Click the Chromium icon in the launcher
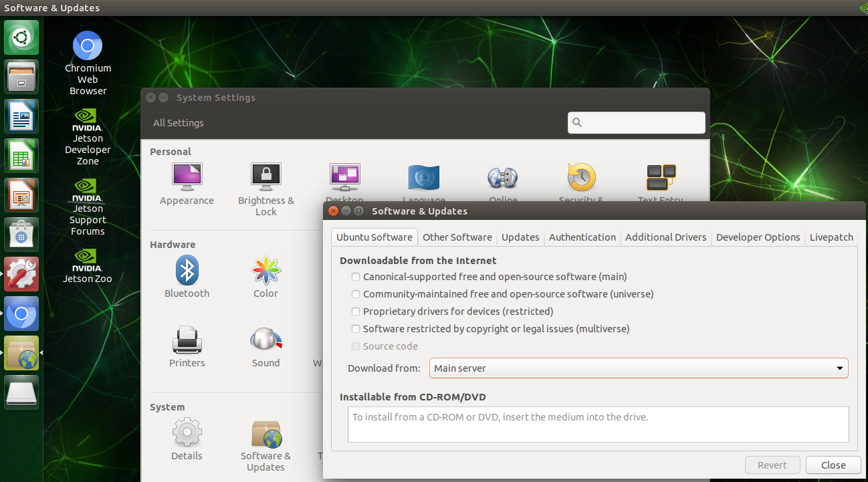 coord(21,313)
